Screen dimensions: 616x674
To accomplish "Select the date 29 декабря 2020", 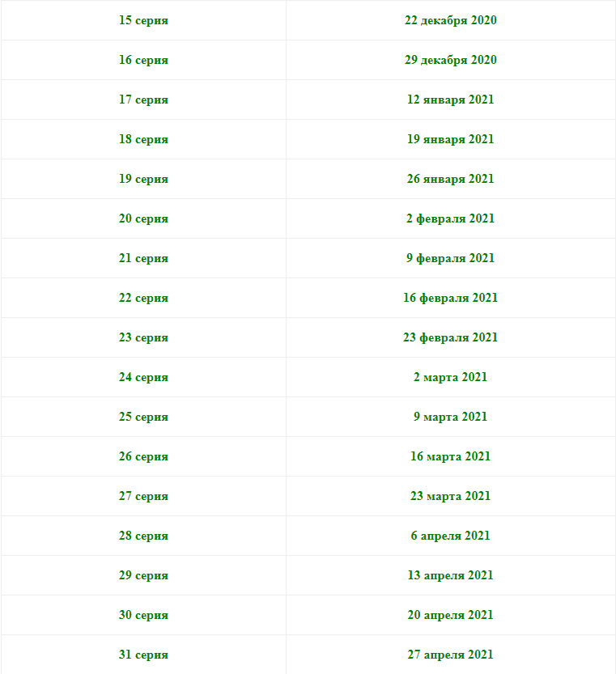I will tap(450, 60).
